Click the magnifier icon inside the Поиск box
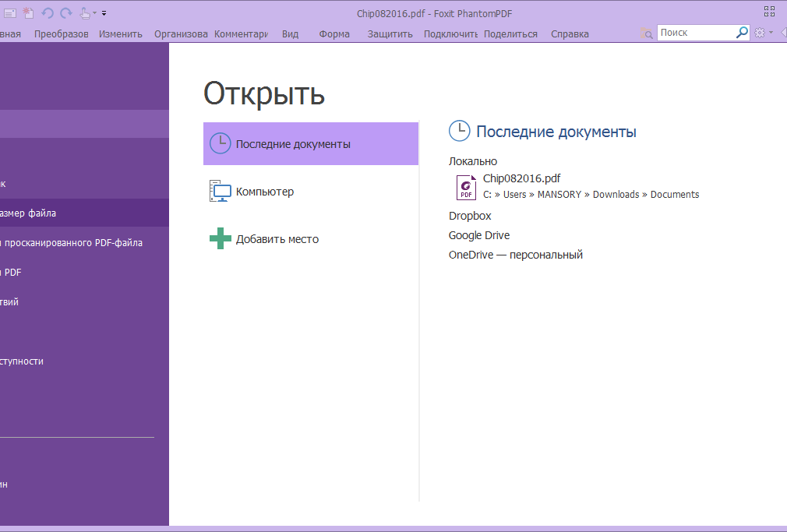Screen dimensions: 787x532 click(x=742, y=33)
